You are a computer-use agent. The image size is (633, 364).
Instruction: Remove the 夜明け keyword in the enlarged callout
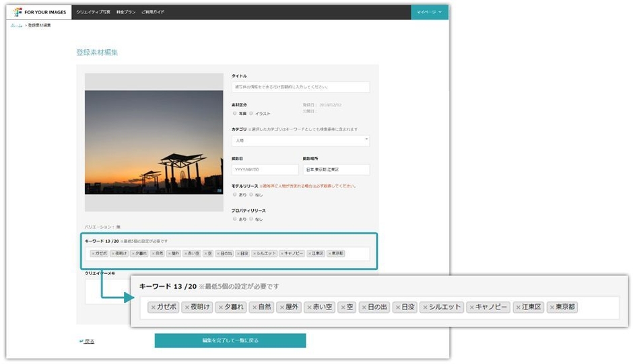[x=187, y=307]
